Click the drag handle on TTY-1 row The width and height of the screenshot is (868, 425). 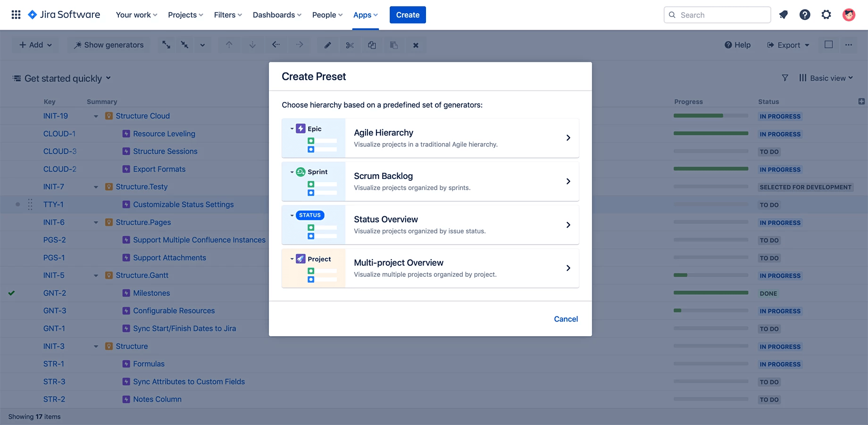[x=30, y=204]
